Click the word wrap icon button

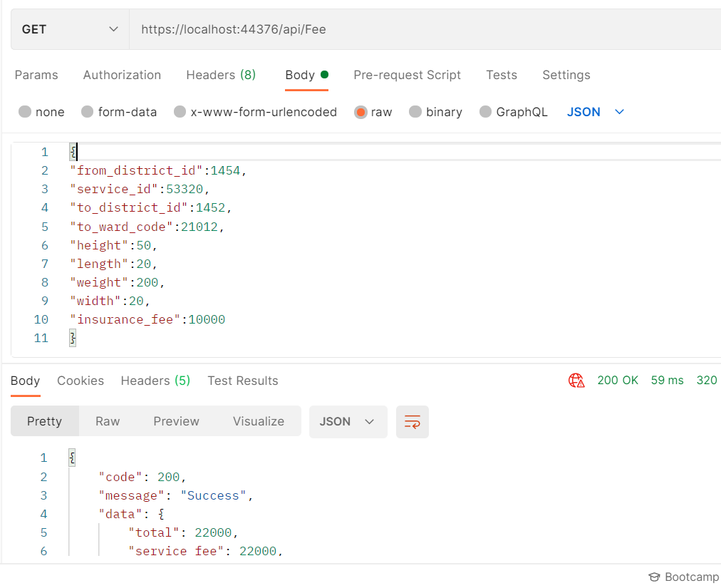coord(412,421)
